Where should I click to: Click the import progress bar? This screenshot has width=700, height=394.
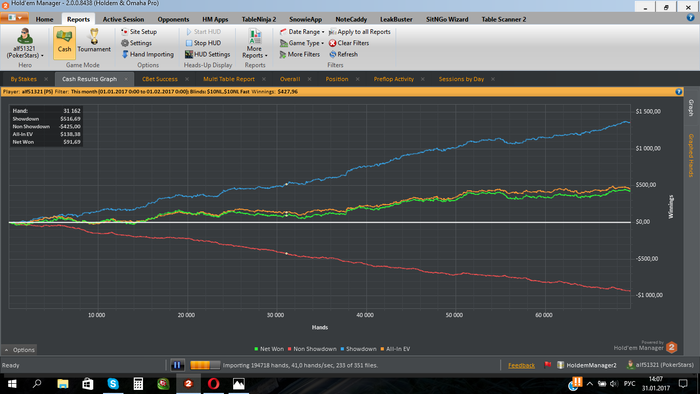[205, 365]
